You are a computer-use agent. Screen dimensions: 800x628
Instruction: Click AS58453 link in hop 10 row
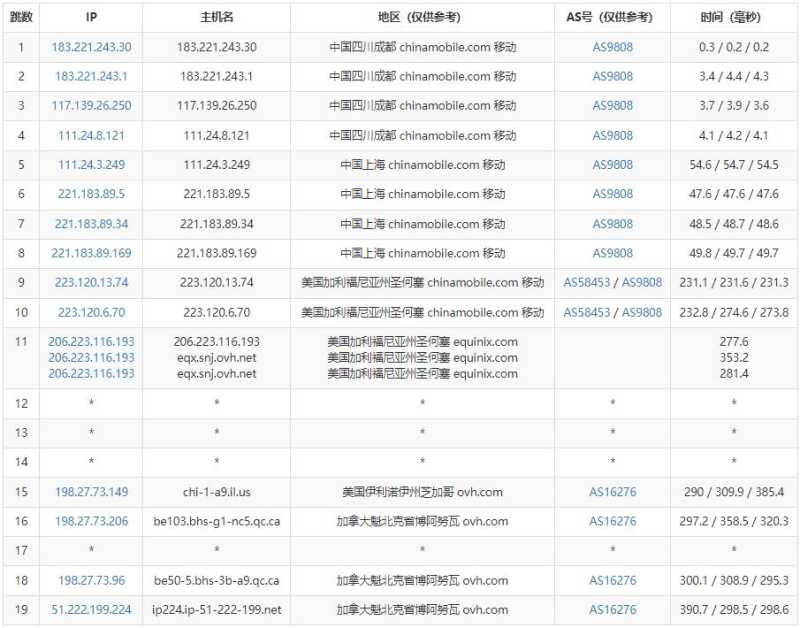point(587,312)
